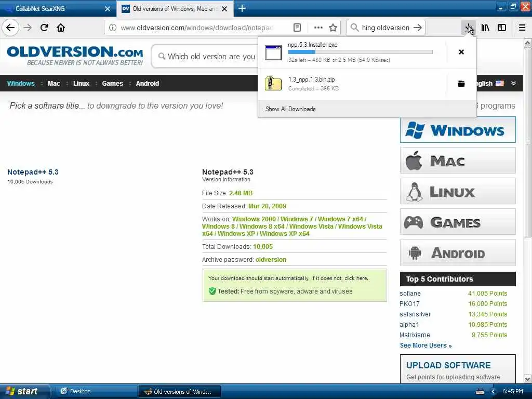Open contributor PKO17's profile
Image resolution: width=532 pixels, height=399 pixels.
[x=409, y=303]
